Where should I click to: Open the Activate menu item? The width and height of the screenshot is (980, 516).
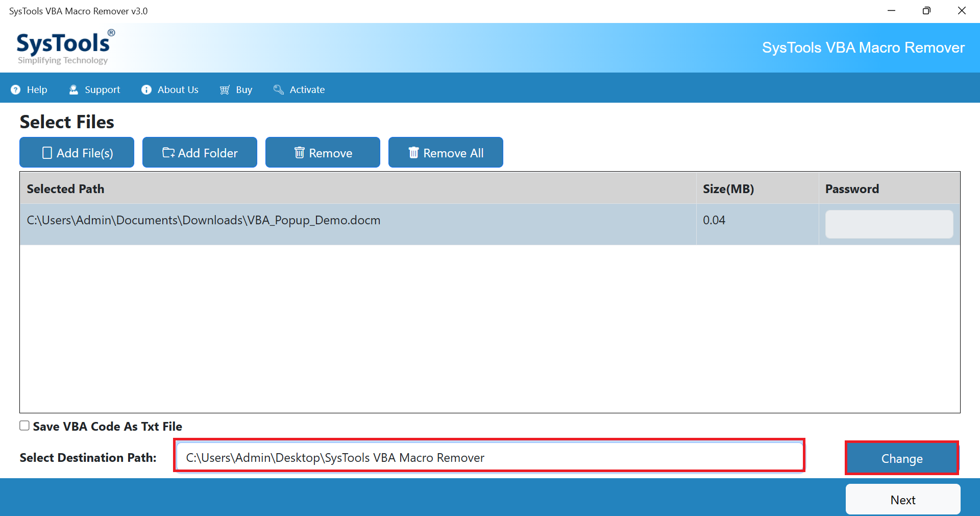click(299, 90)
